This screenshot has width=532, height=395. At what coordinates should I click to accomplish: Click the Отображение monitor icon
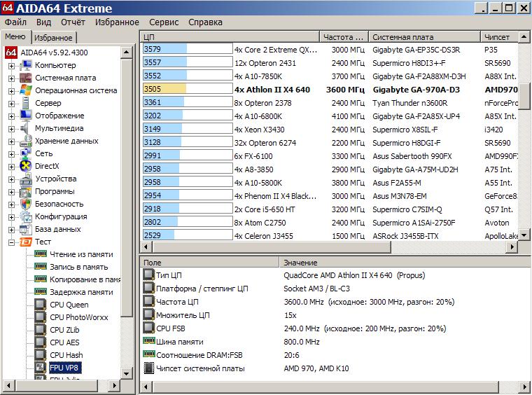tap(26, 116)
